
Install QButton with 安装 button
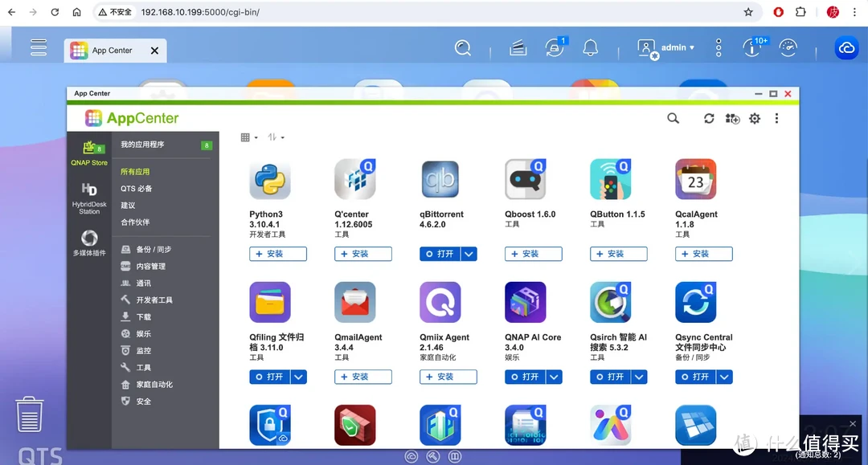coord(619,254)
